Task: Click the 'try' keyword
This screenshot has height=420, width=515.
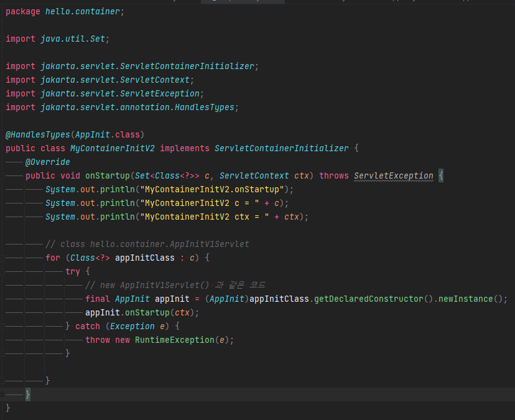Action: click(73, 271)
